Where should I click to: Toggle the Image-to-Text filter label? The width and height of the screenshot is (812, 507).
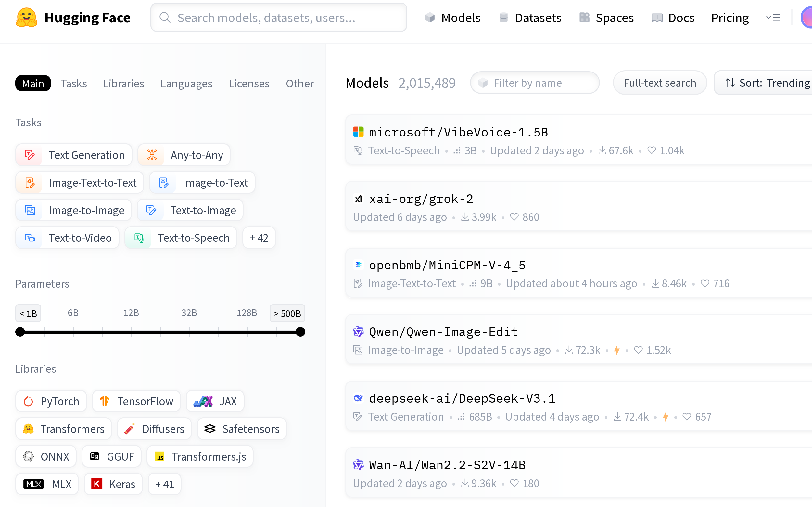(x=215, y=183)
